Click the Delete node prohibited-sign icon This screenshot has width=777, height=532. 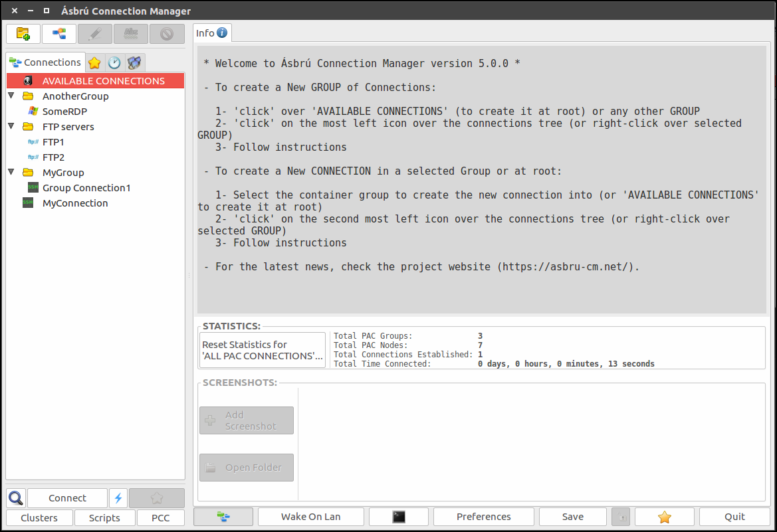[167, 34]
